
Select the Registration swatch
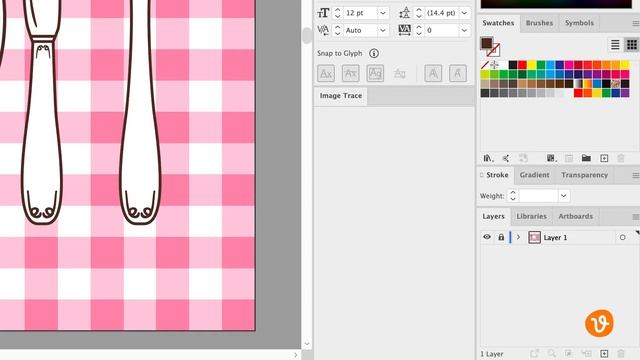point(494,65)
